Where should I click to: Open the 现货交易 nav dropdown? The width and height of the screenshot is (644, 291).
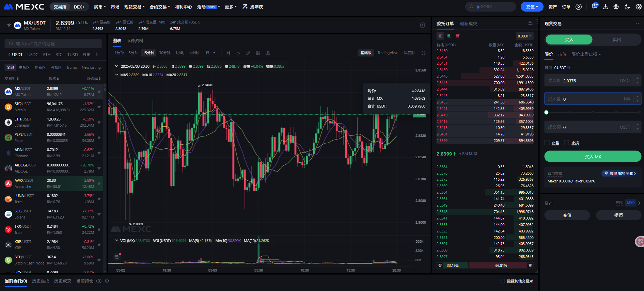pyautogui.click(x=135, y=7)
